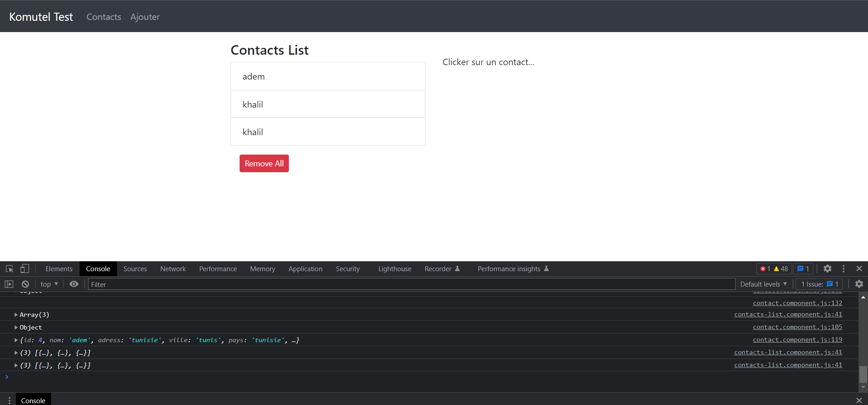Expand the adem object log entry
Screen dimensions: 868x405
click(16, 340)
